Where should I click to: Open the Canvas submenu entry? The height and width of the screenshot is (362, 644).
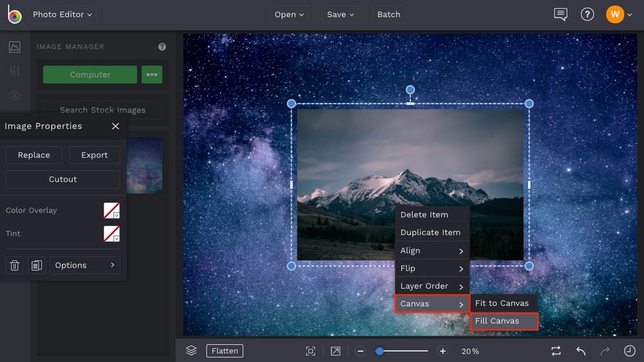432,303
